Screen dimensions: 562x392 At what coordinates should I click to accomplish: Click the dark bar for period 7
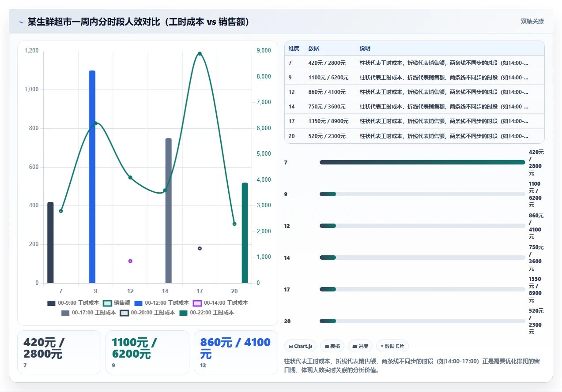(50, 243)
